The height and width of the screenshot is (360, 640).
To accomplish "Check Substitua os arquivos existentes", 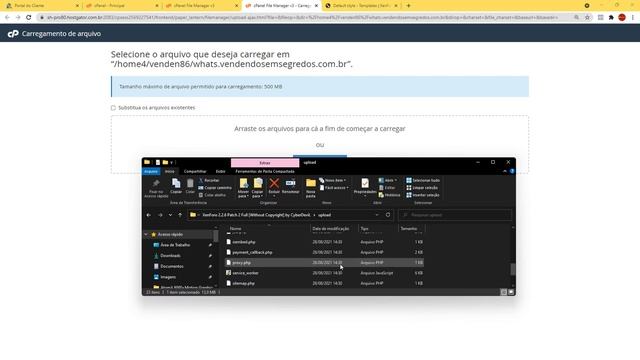I will point(113,108).
